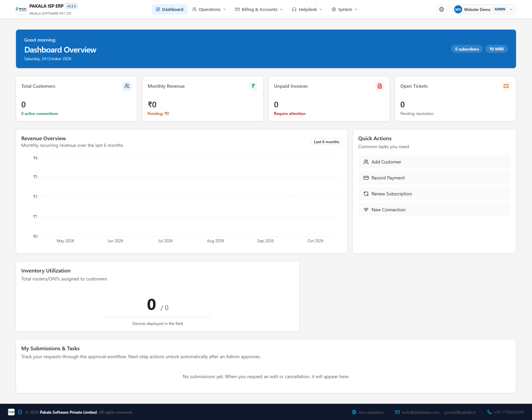Click the 'Pending resolution' text

tap(417, 114)
